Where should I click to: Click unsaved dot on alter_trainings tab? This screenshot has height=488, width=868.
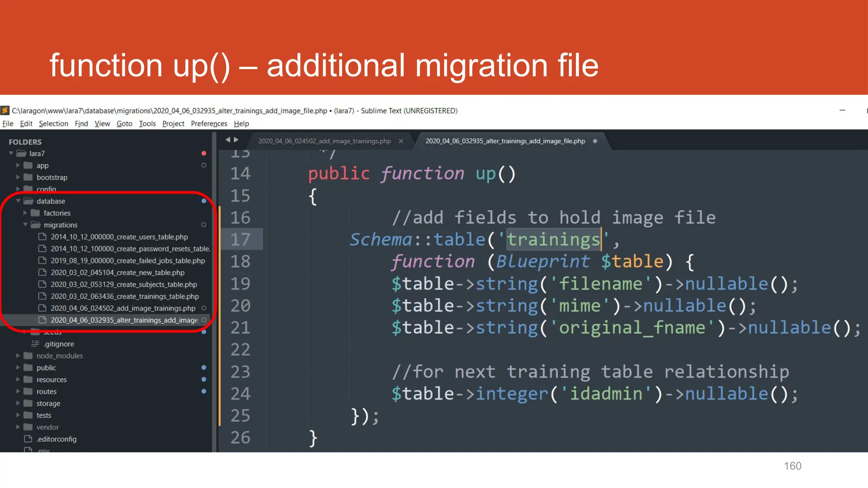(595, 141)
